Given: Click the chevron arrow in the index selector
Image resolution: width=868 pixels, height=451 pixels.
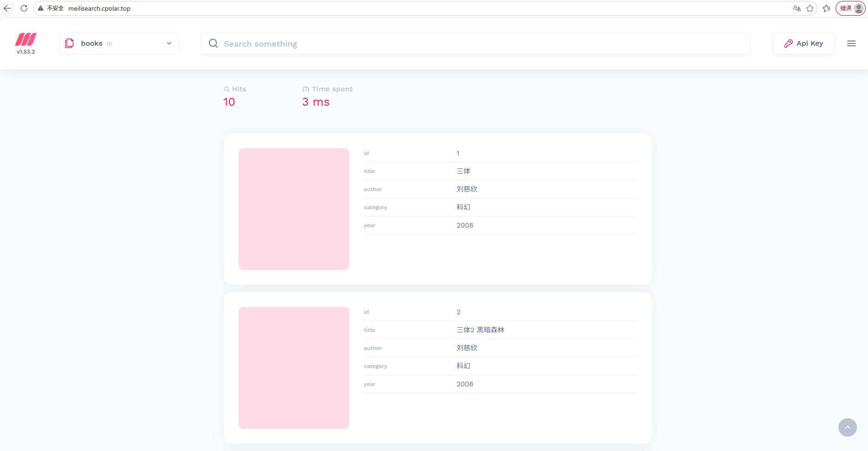Looking at the screenshot, I should pyautogui.click(x=169, y=43).
